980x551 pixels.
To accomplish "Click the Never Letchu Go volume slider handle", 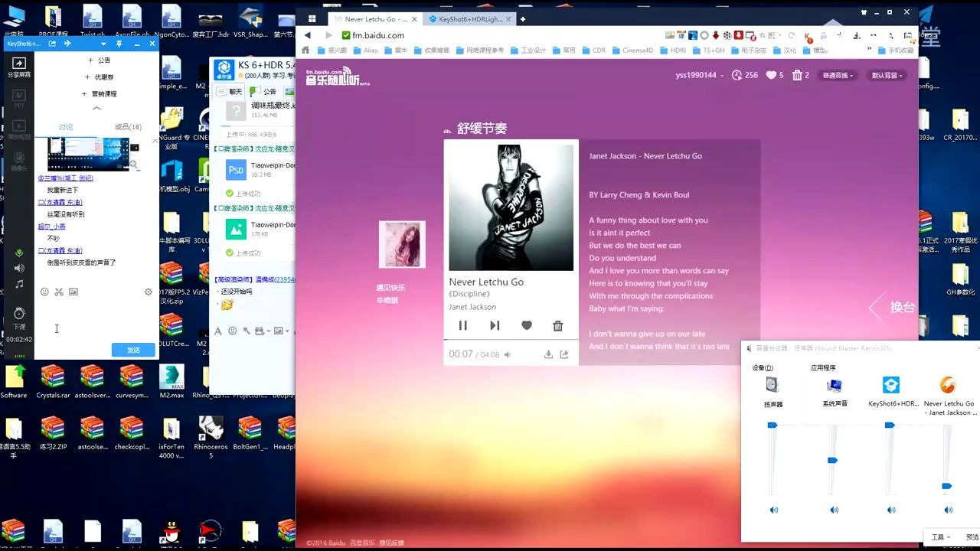I will pos(947,486).
